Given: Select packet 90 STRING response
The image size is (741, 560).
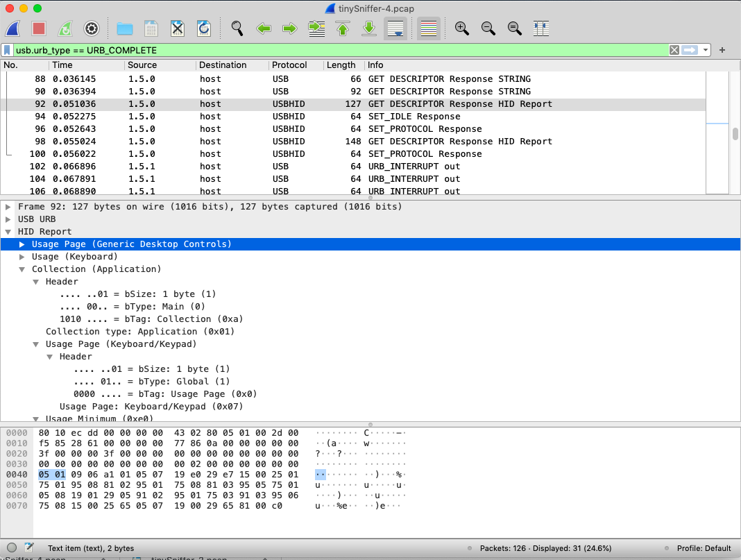Looking at the screenshot, I should point(353,91).
